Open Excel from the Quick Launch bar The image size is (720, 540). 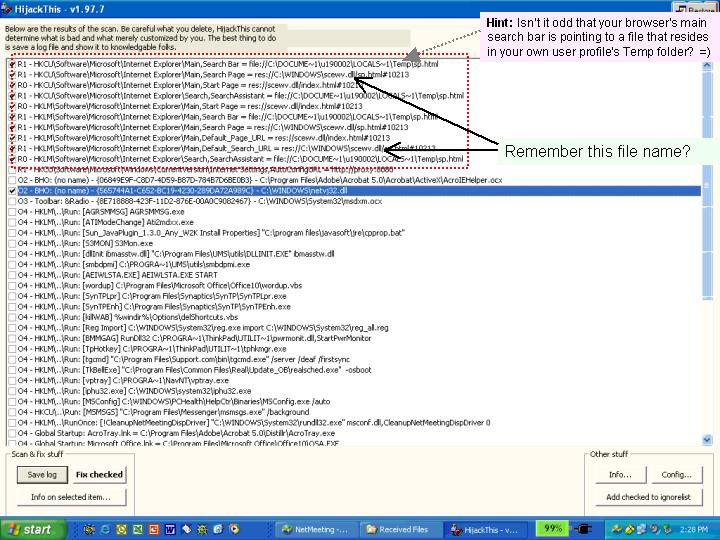[x=138, y=529]
